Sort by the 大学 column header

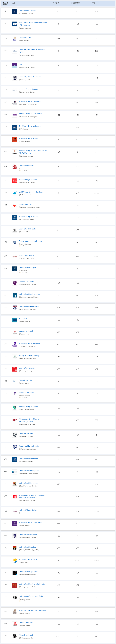click(x=13, y=3)
